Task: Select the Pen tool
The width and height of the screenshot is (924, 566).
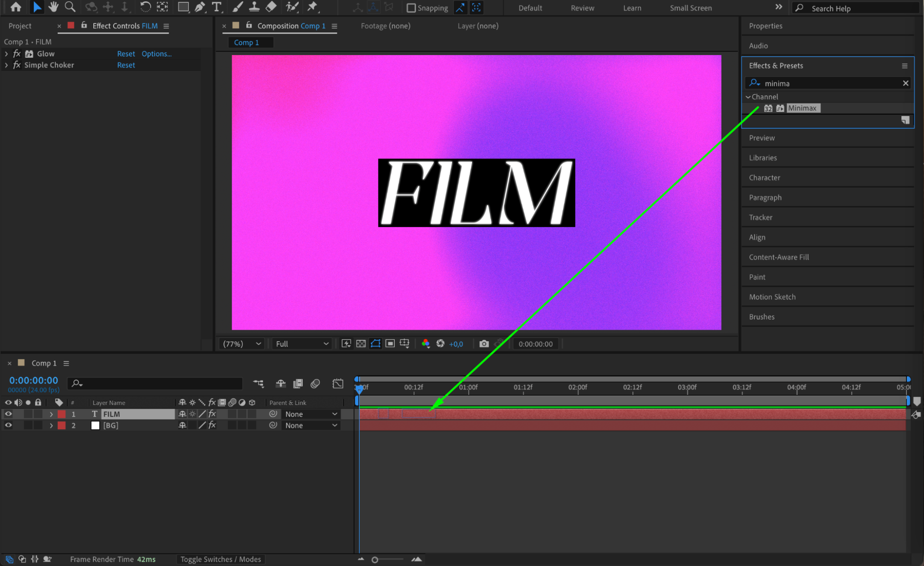Action: (x=200, y=7)
